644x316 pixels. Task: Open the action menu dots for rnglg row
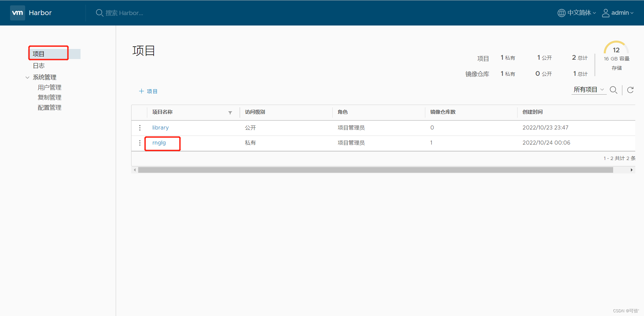(x=140, y=143)
